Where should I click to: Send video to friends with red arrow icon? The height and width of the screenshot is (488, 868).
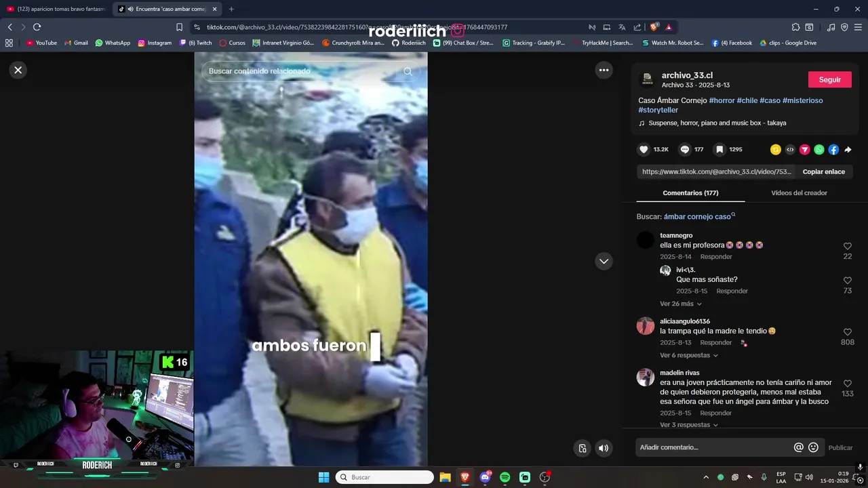point(804,150)
